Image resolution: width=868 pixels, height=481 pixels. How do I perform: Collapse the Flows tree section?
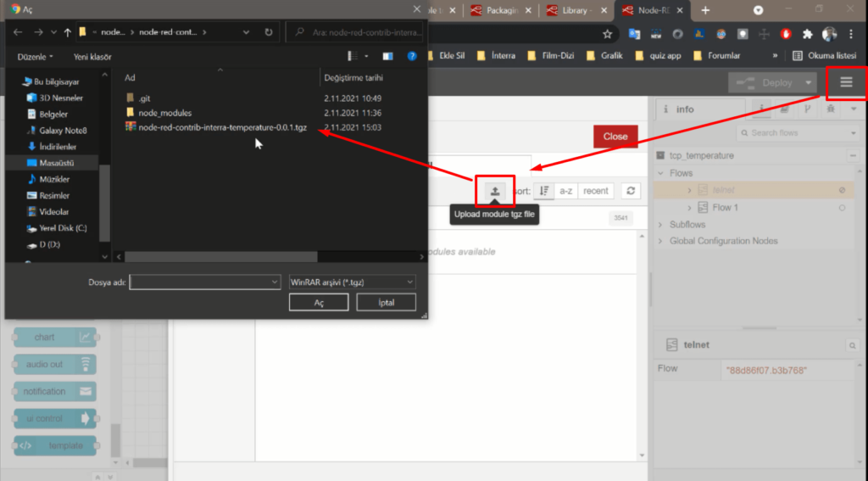point(660,173)
